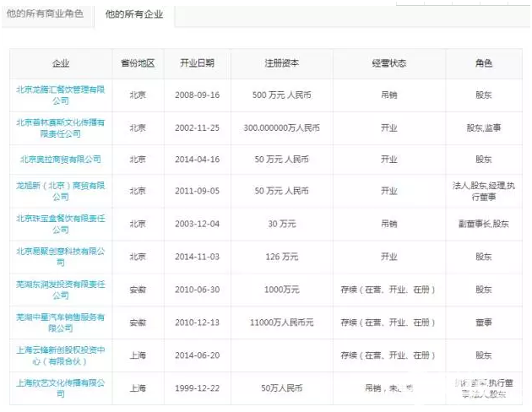The height and width of the screenshot is (412, 532).
Task: Click 北京 in 北京奥拉商贸 row
Action: click(x=138, y=160)
